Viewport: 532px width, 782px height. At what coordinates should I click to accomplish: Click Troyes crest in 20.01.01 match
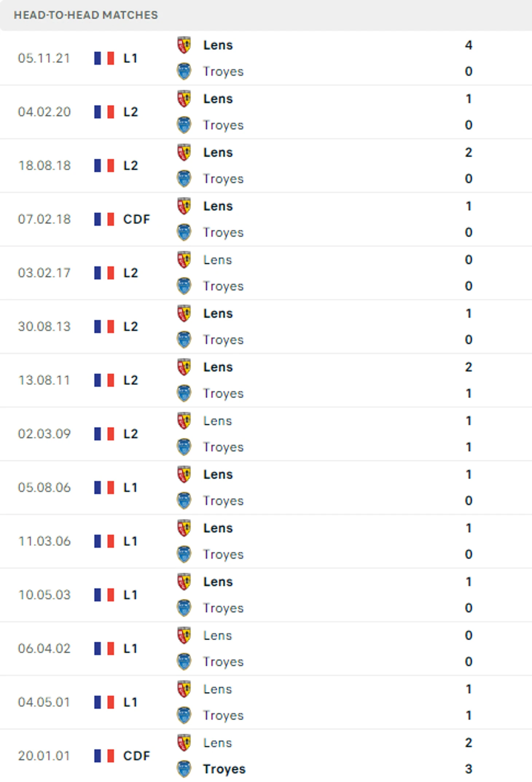coord(184,769)
